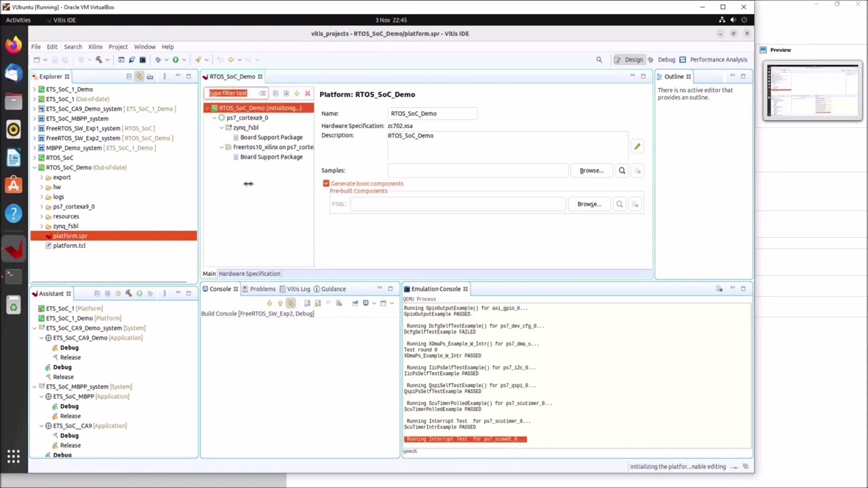The width and height of the screenshot is (868, 488).
Task: Toggle the highlighted Console toolbar button
Action: 291,303
